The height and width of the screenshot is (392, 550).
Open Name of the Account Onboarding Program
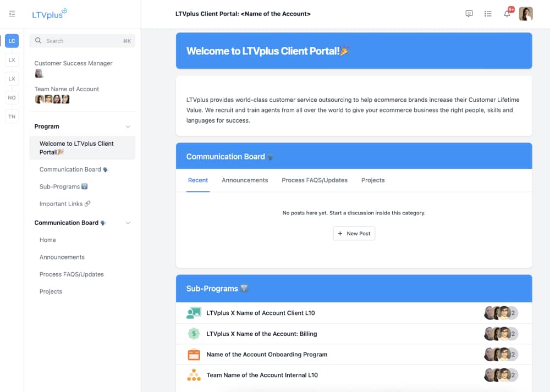354,355
